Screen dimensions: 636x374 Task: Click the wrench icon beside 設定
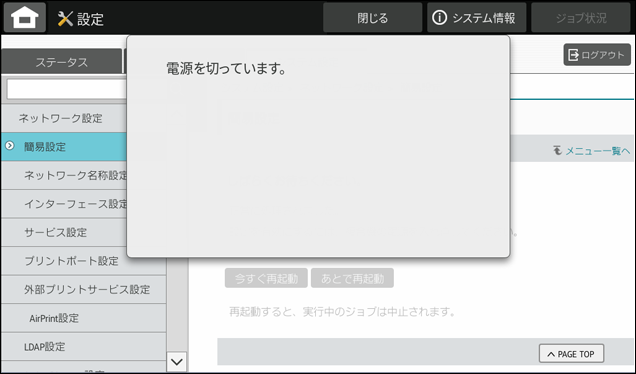click(x=65, y=19)
